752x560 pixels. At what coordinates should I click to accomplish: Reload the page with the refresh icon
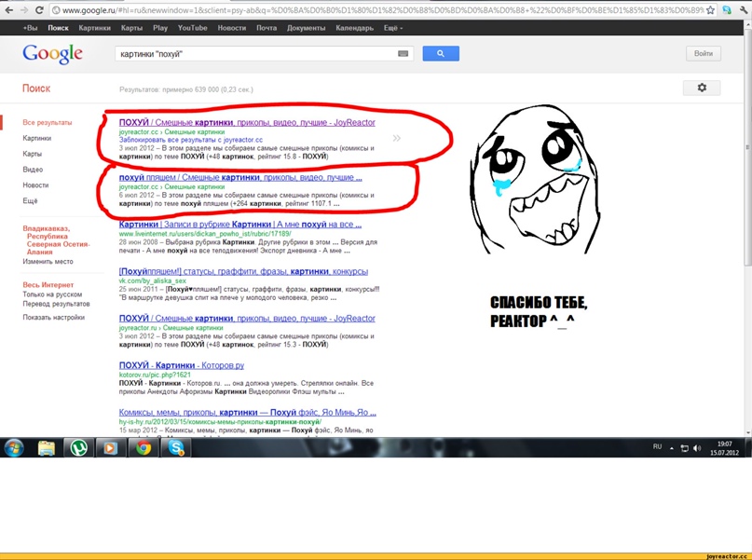[x=39, y=9]
